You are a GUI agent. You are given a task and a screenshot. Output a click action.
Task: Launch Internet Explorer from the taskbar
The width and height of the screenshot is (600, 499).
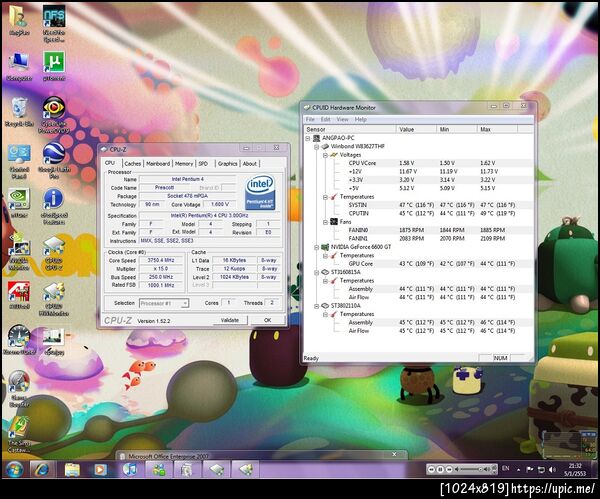[x=41, y=469]
